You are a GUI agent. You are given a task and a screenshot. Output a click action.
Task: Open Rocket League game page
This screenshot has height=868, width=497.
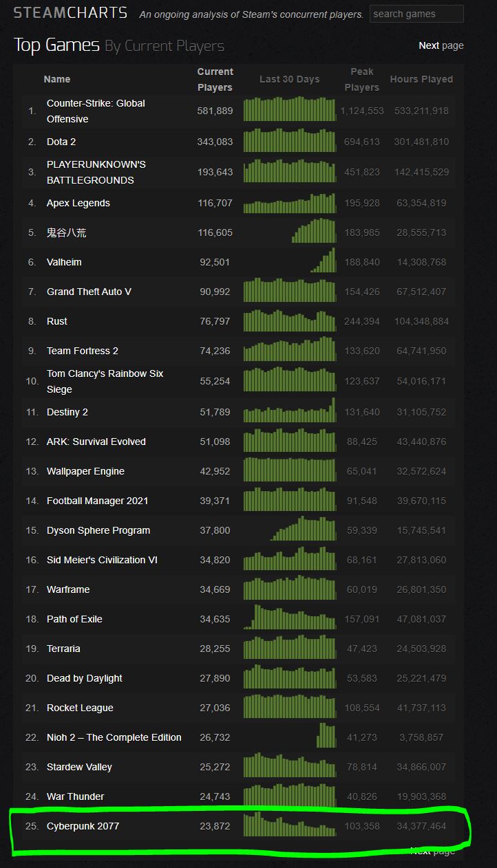[x=80, y=708]
